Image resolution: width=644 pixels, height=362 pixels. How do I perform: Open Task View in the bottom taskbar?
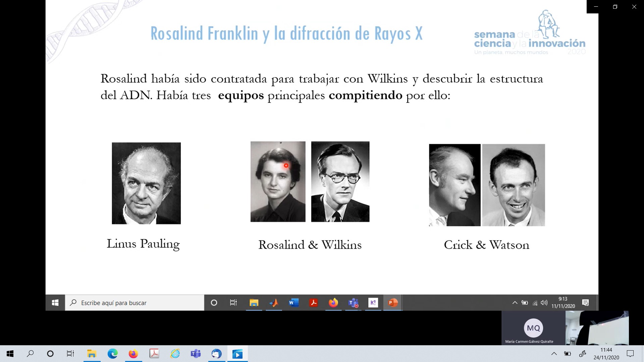pos(70,354)
